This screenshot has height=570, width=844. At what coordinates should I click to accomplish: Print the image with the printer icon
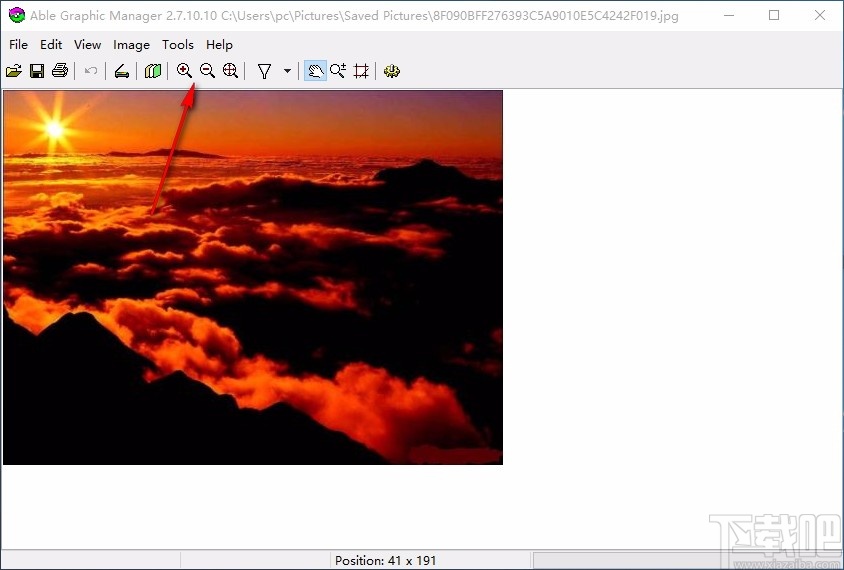click(x=60, y=71)
